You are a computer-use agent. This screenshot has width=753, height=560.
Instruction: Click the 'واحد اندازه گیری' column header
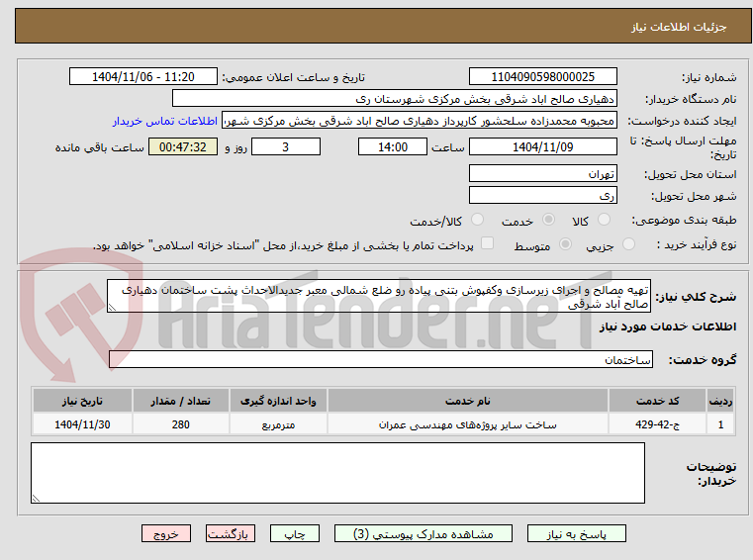278,401
